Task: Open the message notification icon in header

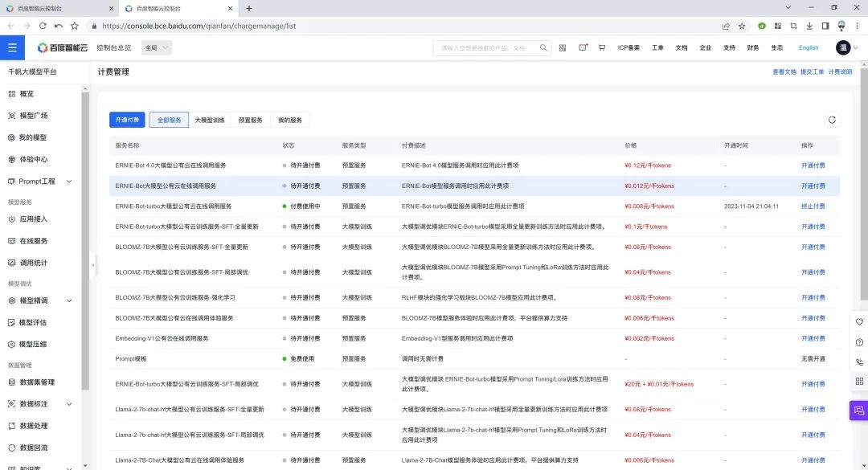Action: point(583,47)
